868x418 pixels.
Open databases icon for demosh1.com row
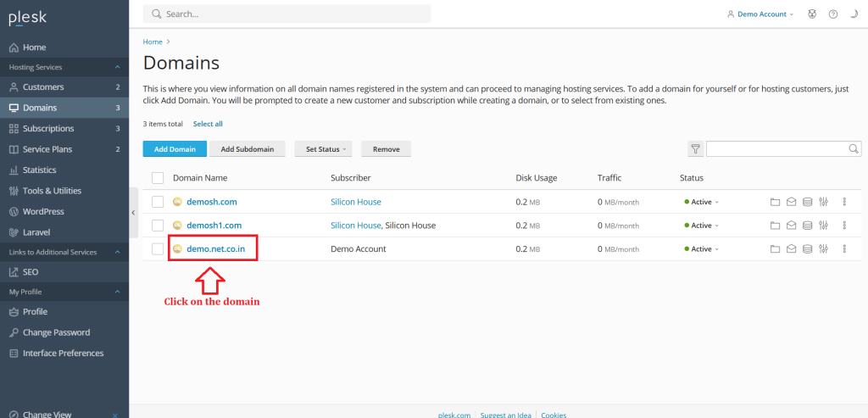[x=807, y=226]
